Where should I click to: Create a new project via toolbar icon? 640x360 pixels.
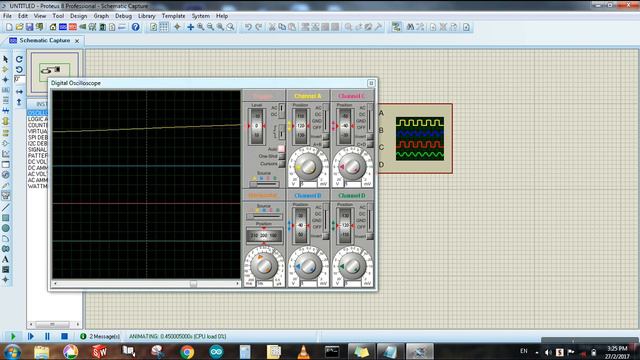pos(9,27)
